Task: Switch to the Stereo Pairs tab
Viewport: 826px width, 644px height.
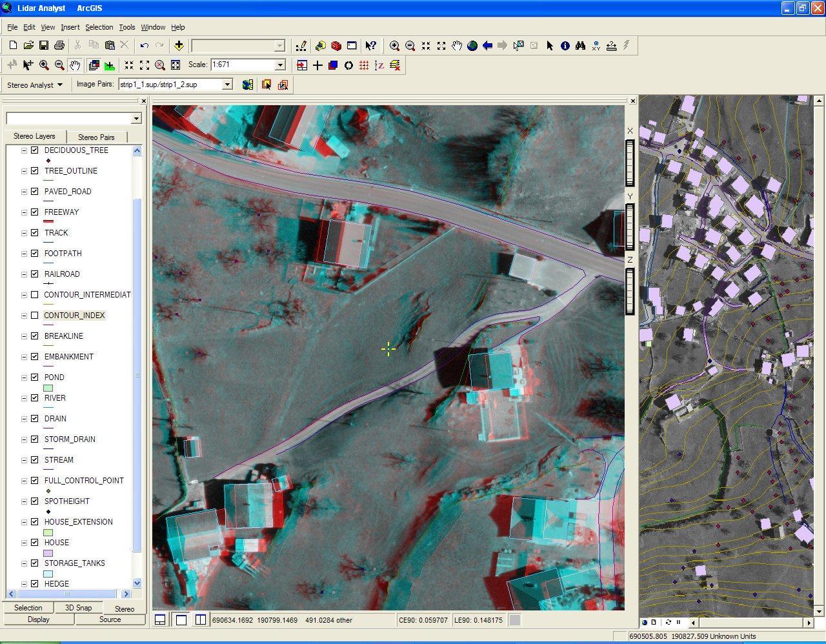Action: point(96,137)
